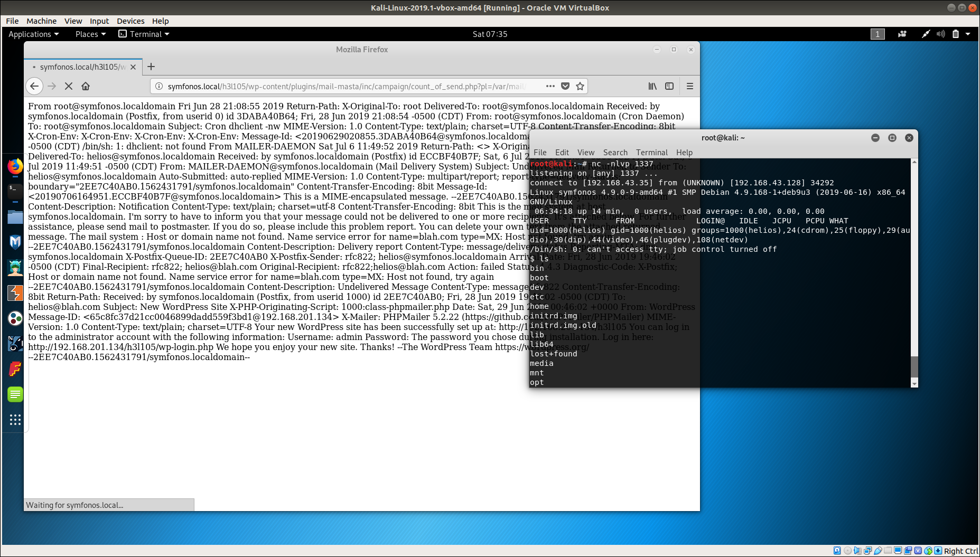980x557 pixels.
Task: Launch Armitage from the dock
Action: 15,268
